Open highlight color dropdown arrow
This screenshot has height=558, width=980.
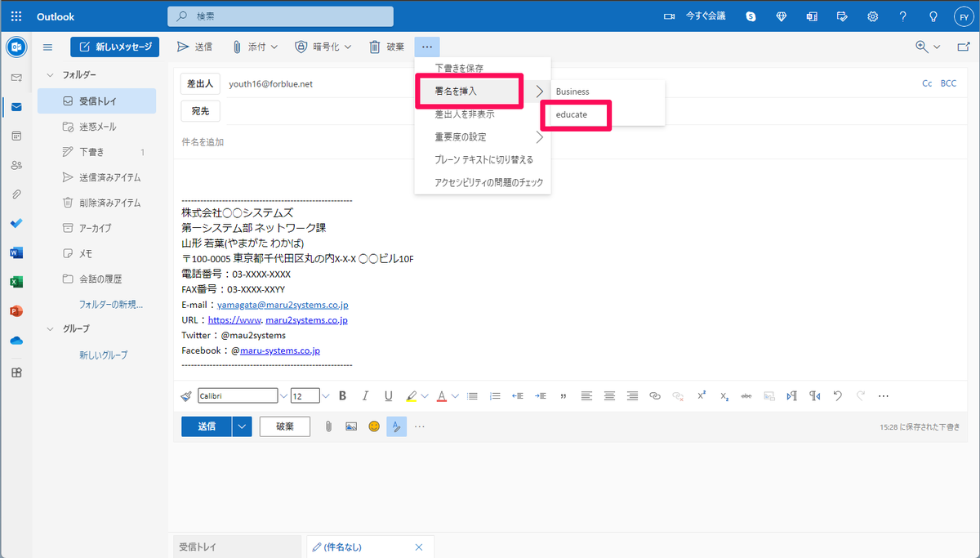[425, 396]
